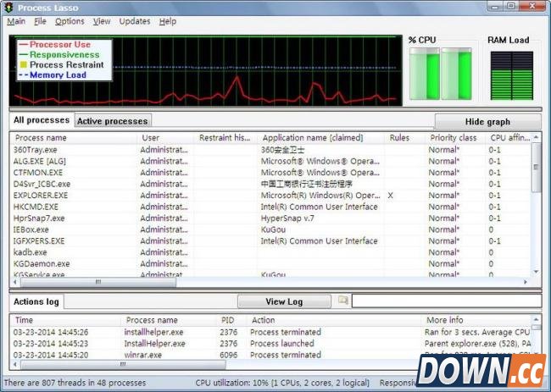551x392 pixels.
Task: Open the Options menu
Action: (70, 21)
